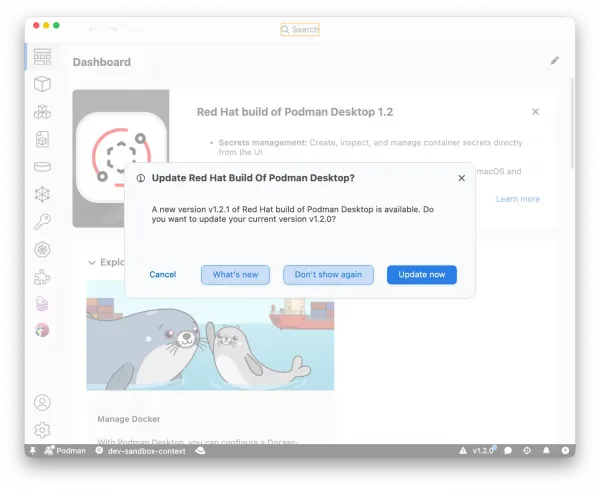Open the Dashboard icon in the sidebar
This screenshot has height=490, width=600.
pyautogui.click(x=42, y=57)
